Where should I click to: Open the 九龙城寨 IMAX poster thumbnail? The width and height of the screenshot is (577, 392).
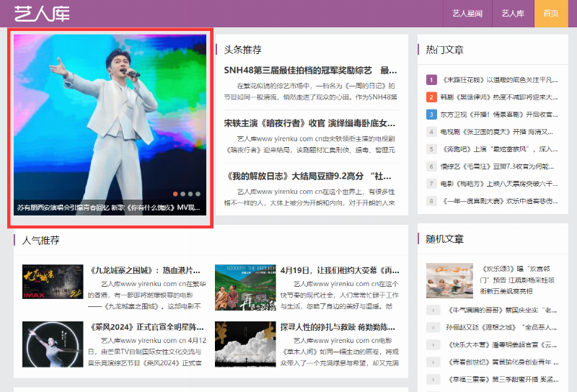coord(53,282)
